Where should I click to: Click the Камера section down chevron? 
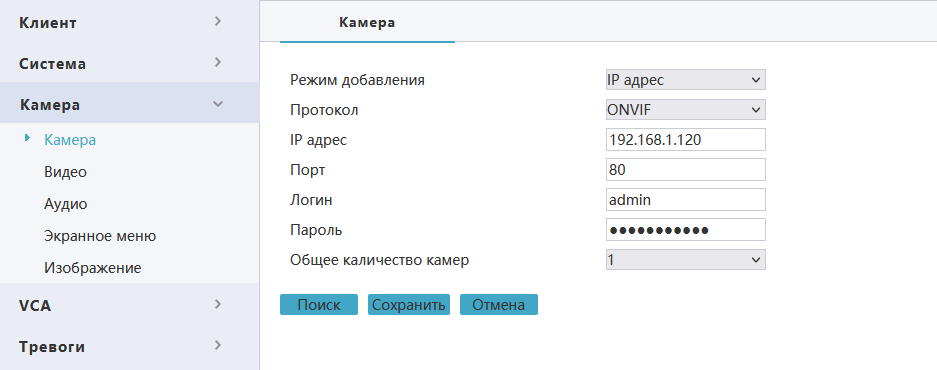(x=218, y=103)
